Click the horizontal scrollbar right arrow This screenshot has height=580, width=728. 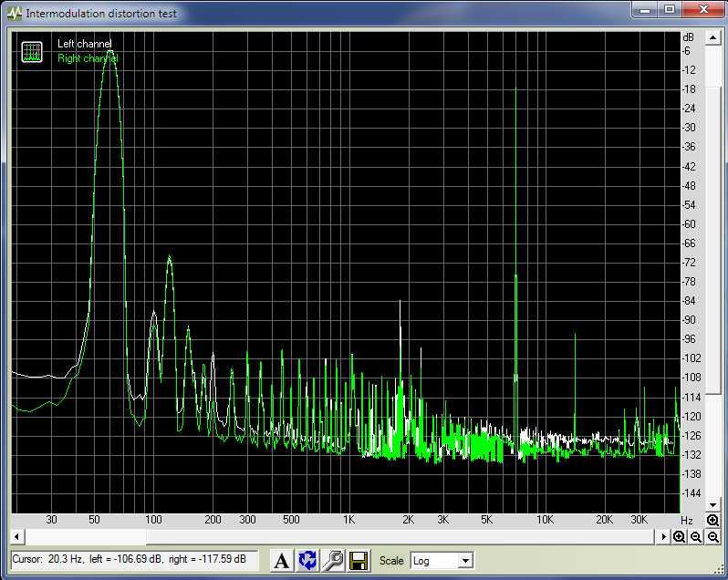tap(663, 537)
